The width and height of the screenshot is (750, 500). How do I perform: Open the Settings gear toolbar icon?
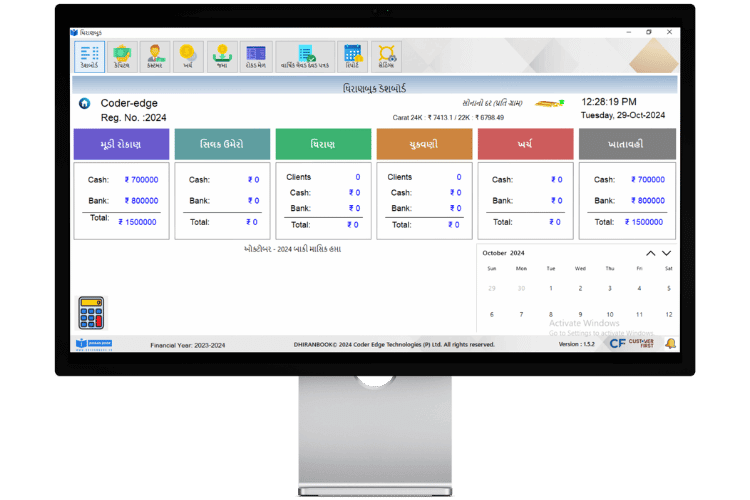pos(386,56)
